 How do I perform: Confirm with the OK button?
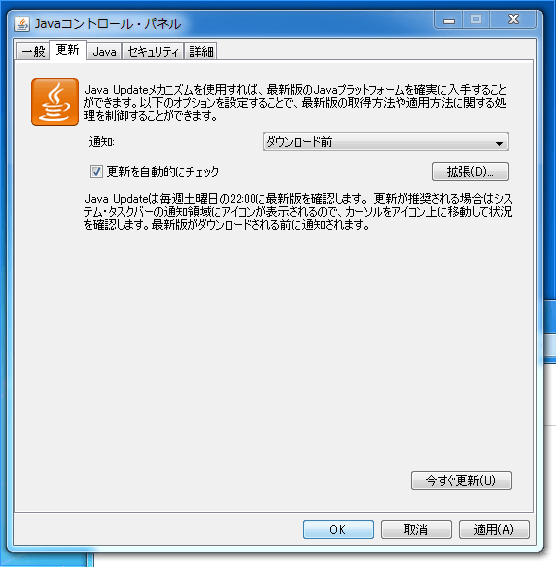pos(338,530)
